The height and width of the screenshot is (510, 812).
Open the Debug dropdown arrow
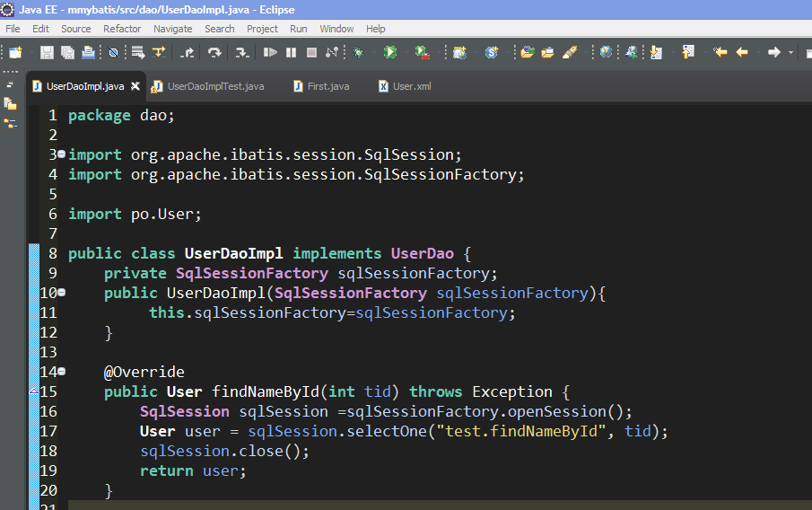tap(374, 52)
